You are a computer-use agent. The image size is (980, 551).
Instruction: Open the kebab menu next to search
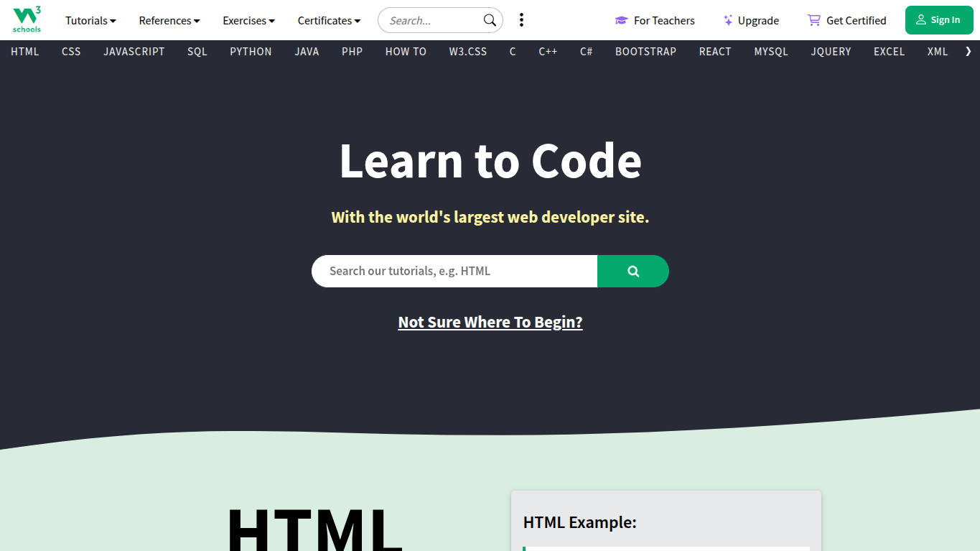(x=521, y=19)
